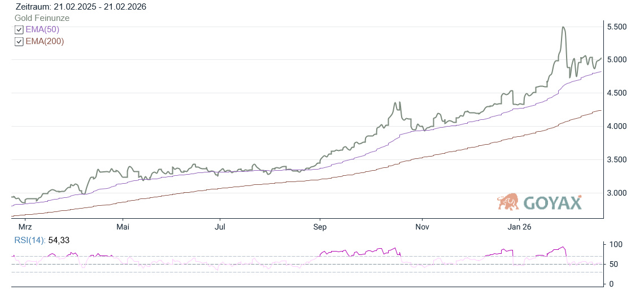Click the Nov label on time axis

pos(421,227)
